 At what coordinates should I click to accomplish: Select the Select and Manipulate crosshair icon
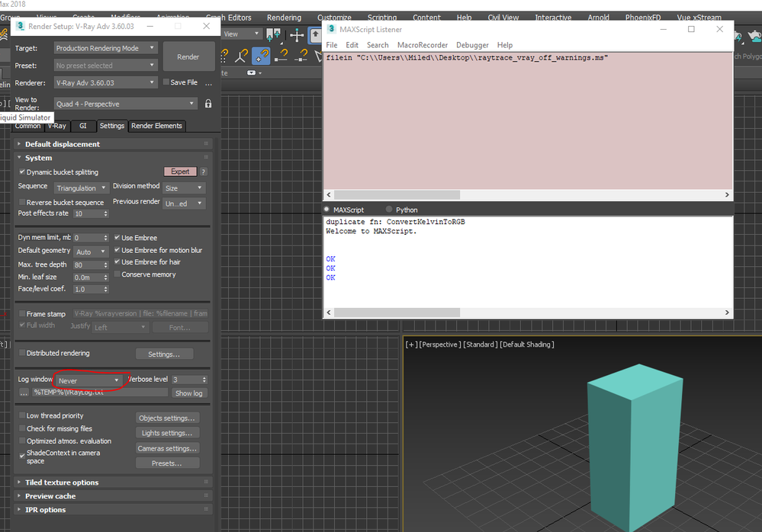pos(297,35)
